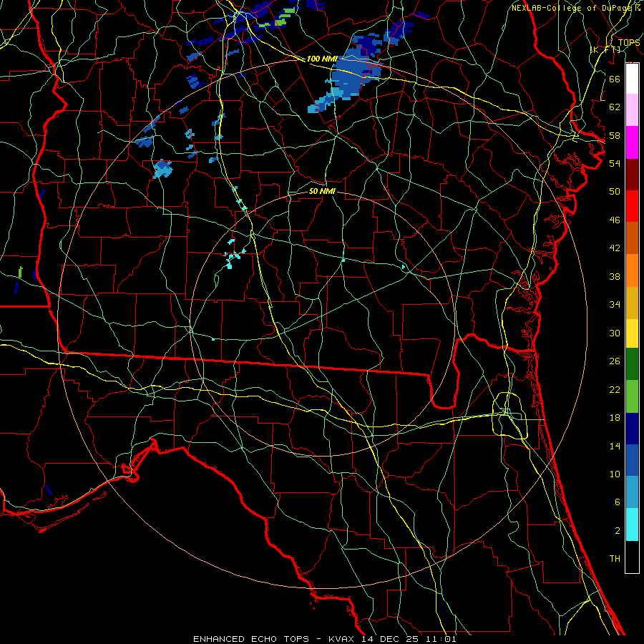Viewport: 644px width, 644px height.
Task: Click the 'ENHANCED ECHO TOPS' product title
Action: tap(251, 639)
